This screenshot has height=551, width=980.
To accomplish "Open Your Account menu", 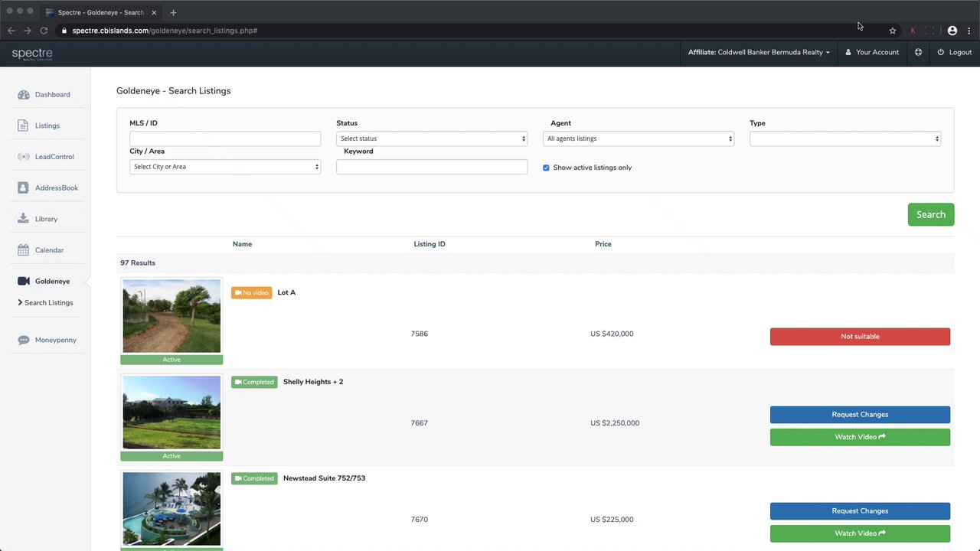I will click(872, 52).
